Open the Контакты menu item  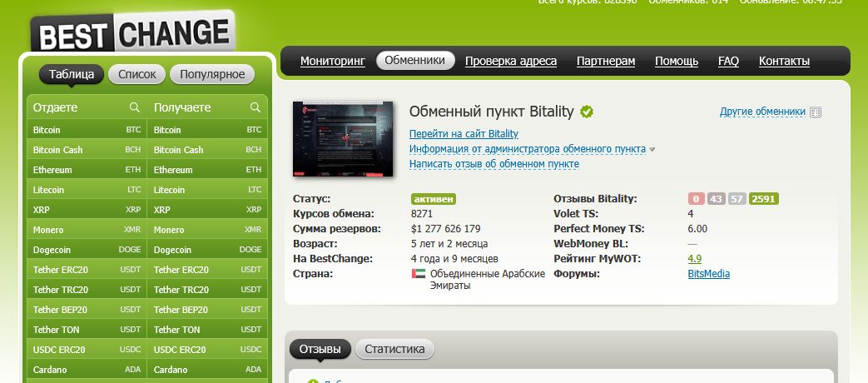click(x=784, y=61)
